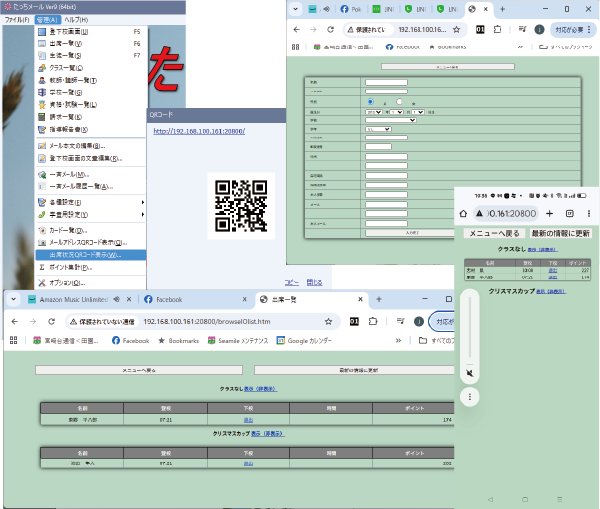The width and height of the screenshot is (600, 509).
Task: Tap the mobile browser new tab plus icon
Action: coord(549,214)
